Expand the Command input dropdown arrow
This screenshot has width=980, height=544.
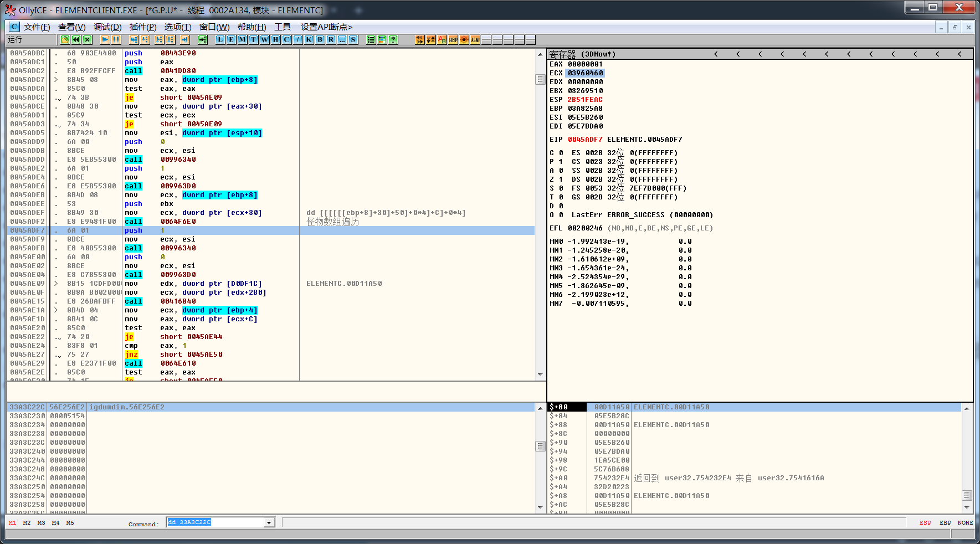coord(269,522)
